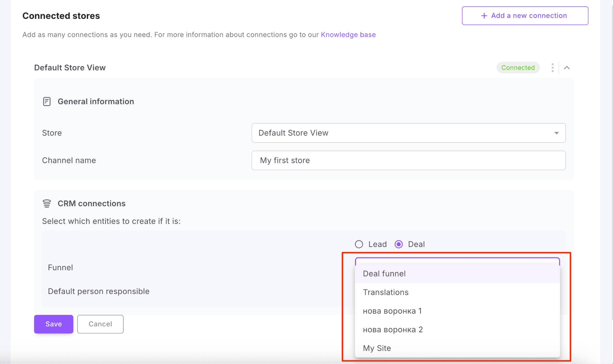Click the Channel name input field
The height and width of the screenshot is (364, 613).
408,160
